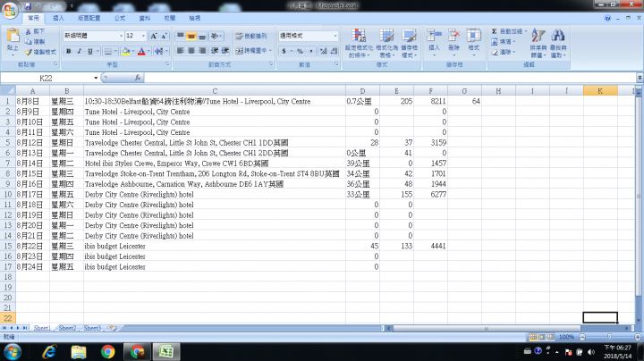Open the fill color dropdown arrow

133,51
